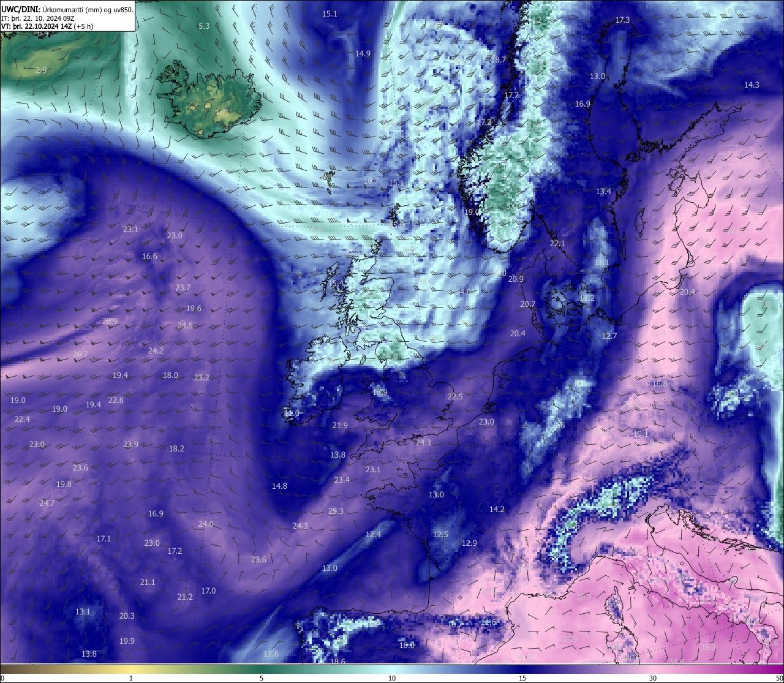Click the 12.4 value on the map
The image size is (784, 683).
click(x=373, y=535)
